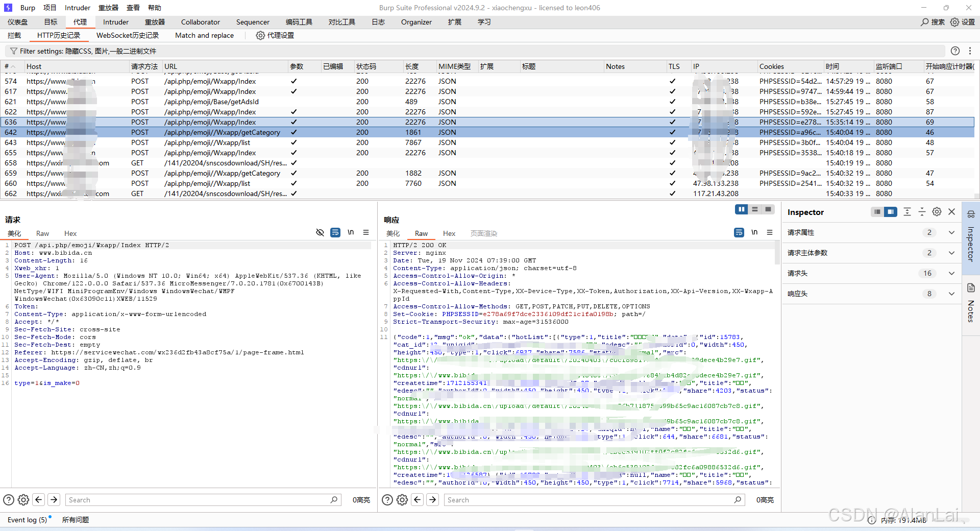
Task: Open 所有问题 in status bar
Action: 76,520
